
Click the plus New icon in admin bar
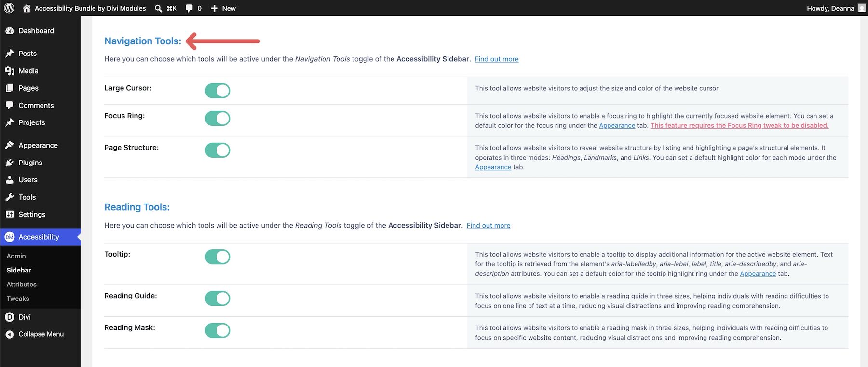click(x=215, y=8)
